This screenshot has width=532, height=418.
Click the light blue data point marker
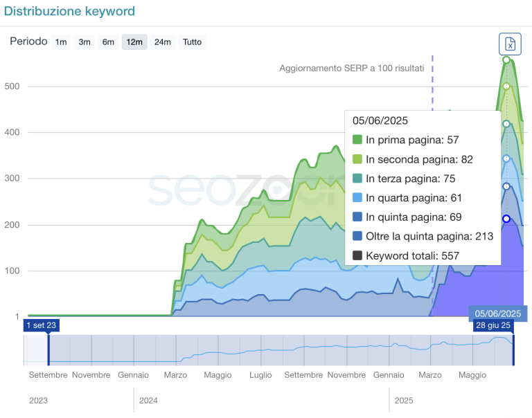tap(506, 158)
